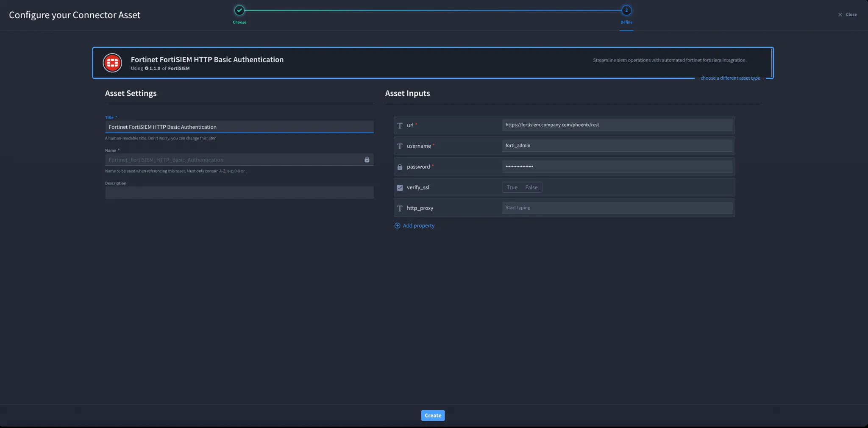Click the lock icon in the Name field
The width and height of the screenshot is (868, 428).
[367, 160]
